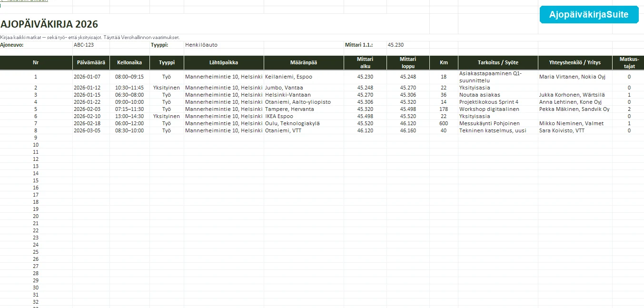The width and height of the screenshot is (644, 308).
Task: Click the Noutaa asiakas purpose cell
Action: tap(498, 95)
